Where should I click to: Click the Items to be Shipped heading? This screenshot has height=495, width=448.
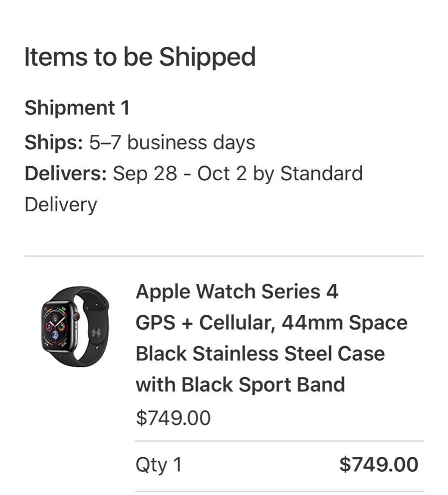coord(140,57)
